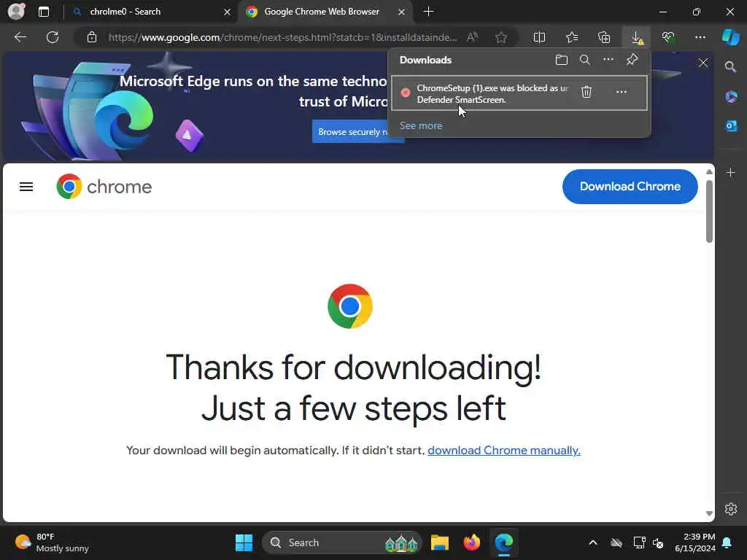The width and height of the screenshot is (747, 560).
Task: Add app to sidebar plus
Action: tap(731, 172)
